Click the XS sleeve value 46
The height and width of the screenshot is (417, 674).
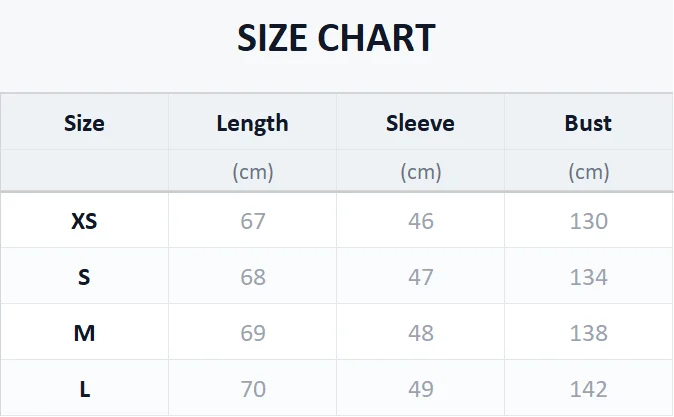pos(421,221)
